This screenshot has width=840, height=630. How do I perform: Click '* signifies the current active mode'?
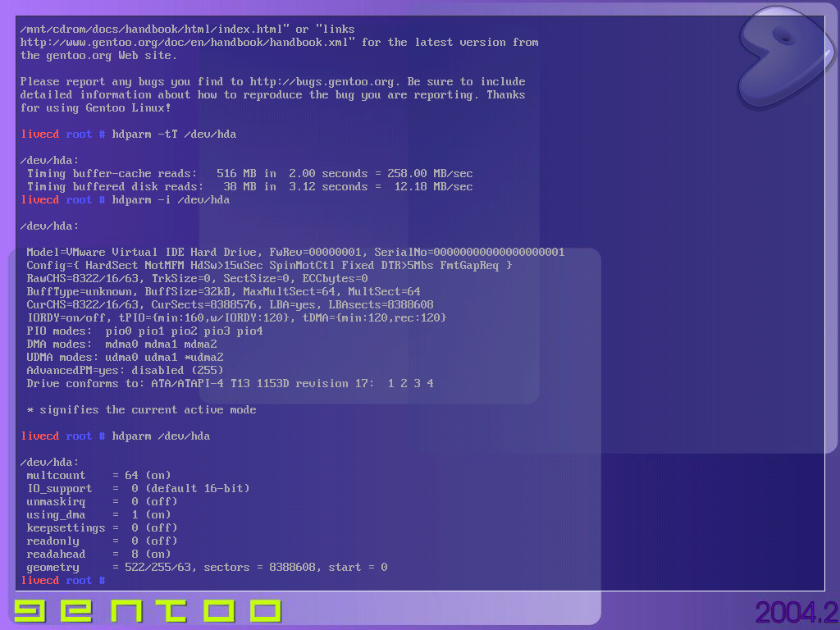141,410
